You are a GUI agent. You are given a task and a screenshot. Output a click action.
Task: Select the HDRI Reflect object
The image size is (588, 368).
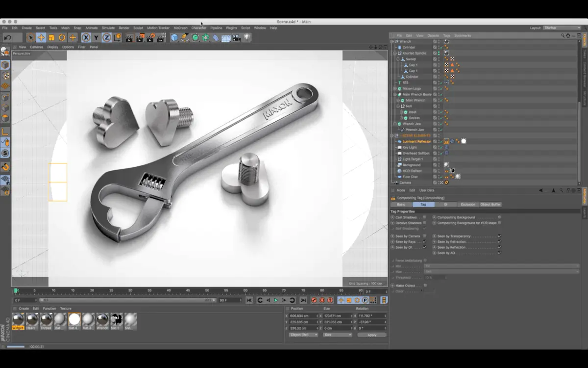coord(412,171)
